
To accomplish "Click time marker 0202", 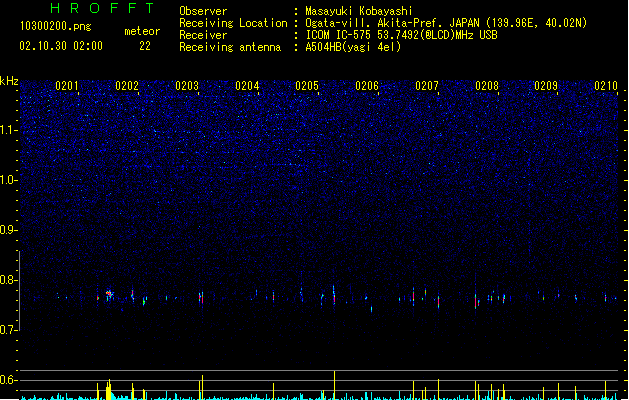I will click(127, 86).
